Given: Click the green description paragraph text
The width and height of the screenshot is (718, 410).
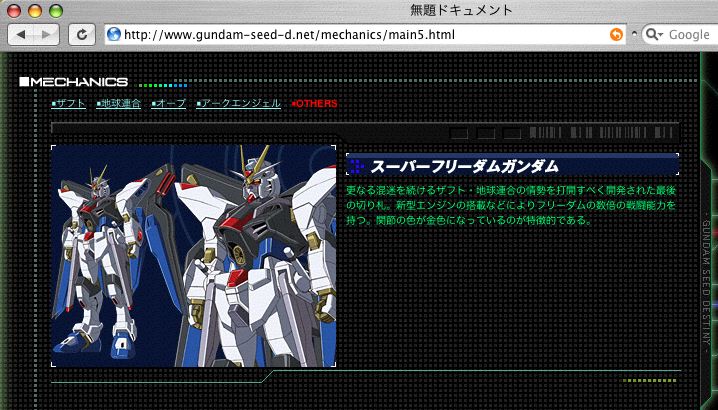Looking at the screenshot, I should 511,205.
